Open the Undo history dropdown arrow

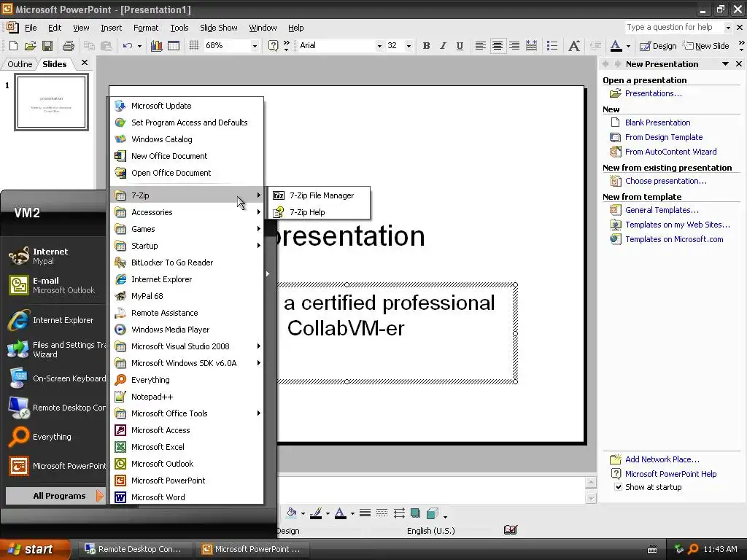click(x=139, y=46)
